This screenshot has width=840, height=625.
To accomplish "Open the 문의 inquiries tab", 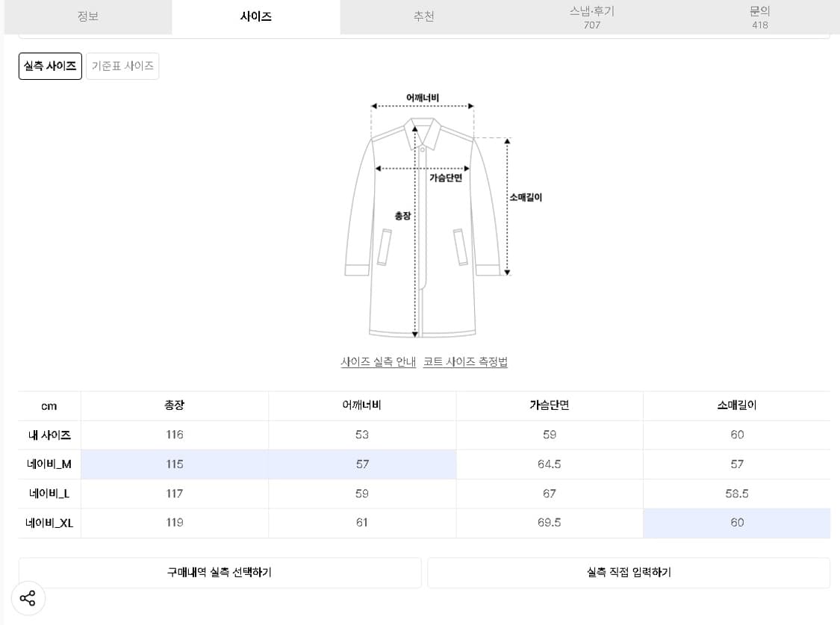I will (x=759, y=16).
